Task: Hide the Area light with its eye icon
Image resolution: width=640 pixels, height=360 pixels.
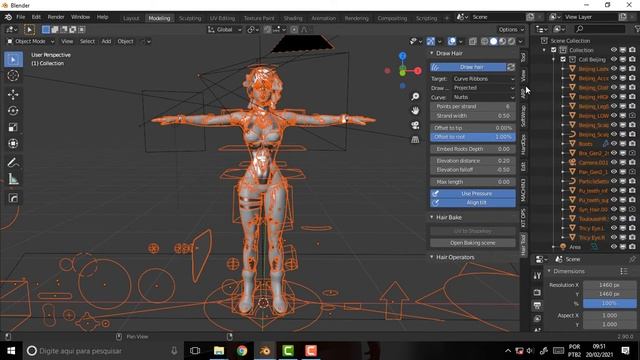Action: 614,247
